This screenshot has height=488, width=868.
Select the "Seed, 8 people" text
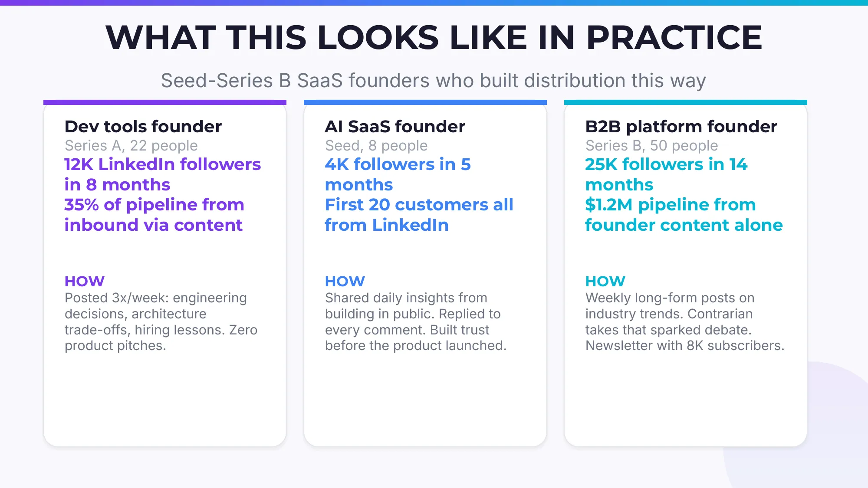click(x=376, y=146)
